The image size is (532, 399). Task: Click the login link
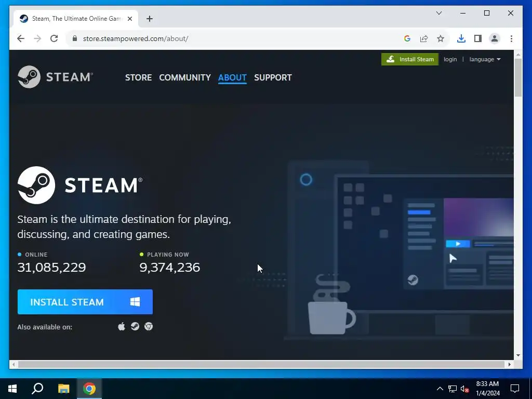[x=450, y=59]
